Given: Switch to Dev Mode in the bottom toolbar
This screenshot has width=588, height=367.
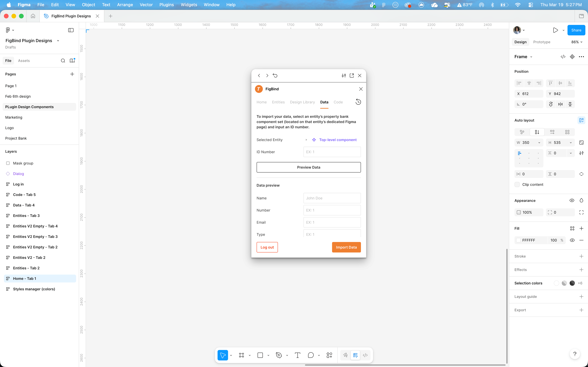Looking at the screenshot, I should (x=365, y=355).
